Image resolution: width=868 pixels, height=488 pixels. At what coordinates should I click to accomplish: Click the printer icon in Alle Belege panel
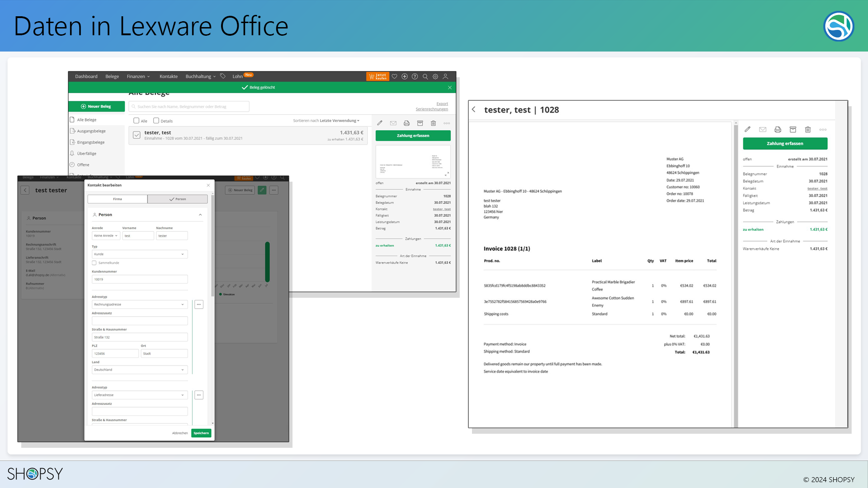tap(406, 123)
